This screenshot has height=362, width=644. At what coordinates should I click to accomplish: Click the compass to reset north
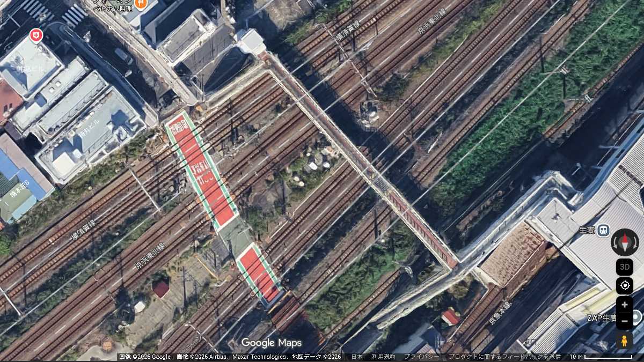625,242
